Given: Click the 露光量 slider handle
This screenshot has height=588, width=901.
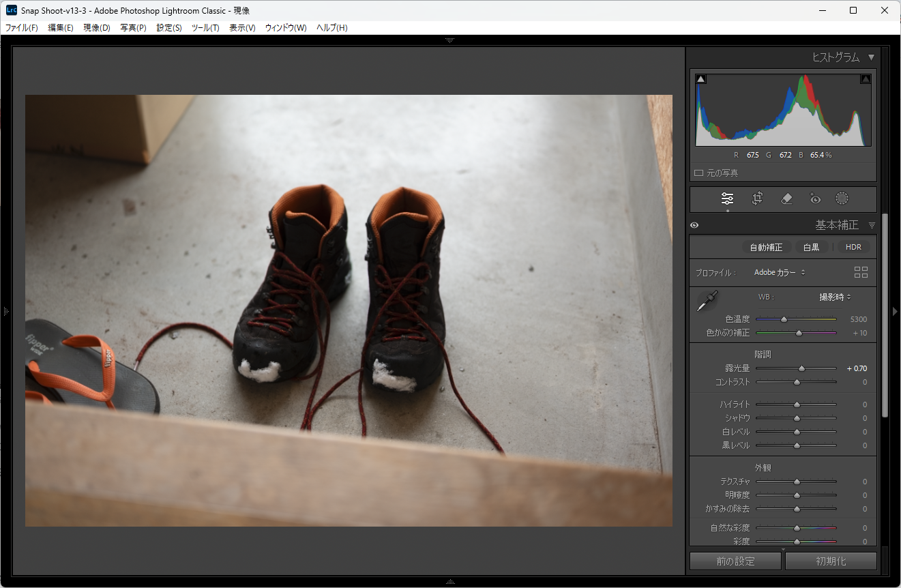Looking at the screenshot, I should pyautogui.click(x=802, y=368).
